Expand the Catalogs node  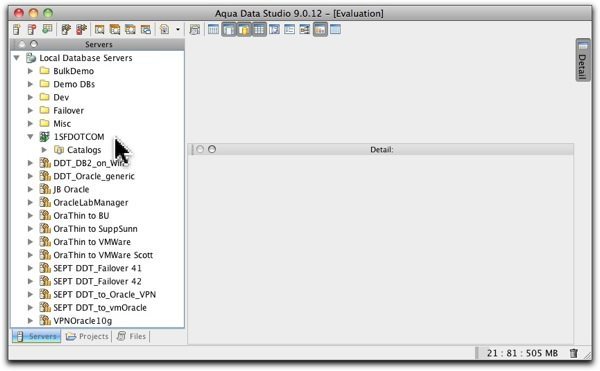click(x=44, y=150)
